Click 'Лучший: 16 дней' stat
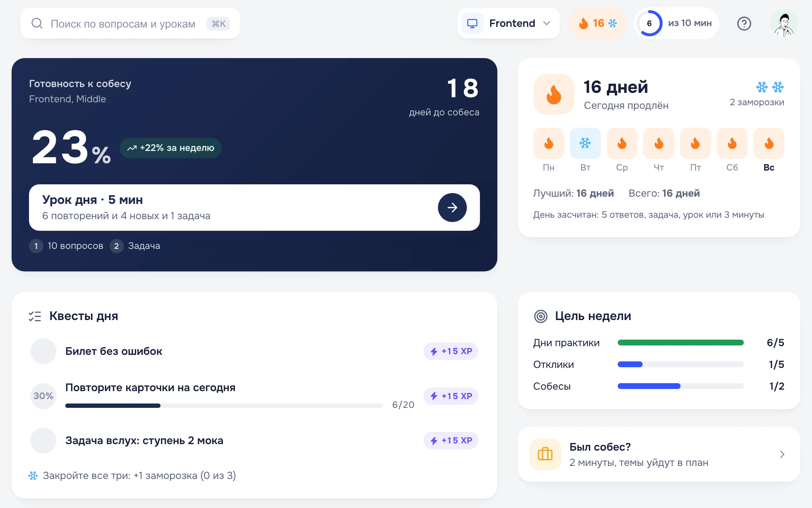 [573, 193]
